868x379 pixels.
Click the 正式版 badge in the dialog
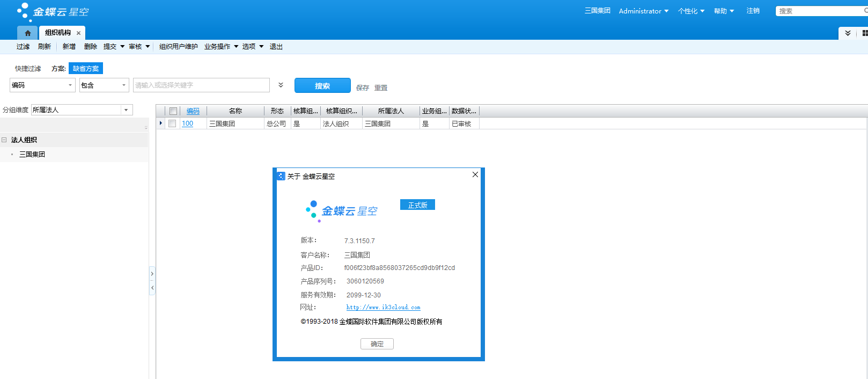pyautogui.click(x=417, y=205)
